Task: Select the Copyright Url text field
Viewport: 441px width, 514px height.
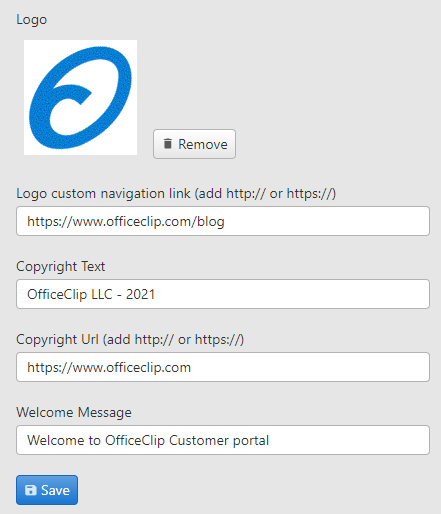Action: 223,367
